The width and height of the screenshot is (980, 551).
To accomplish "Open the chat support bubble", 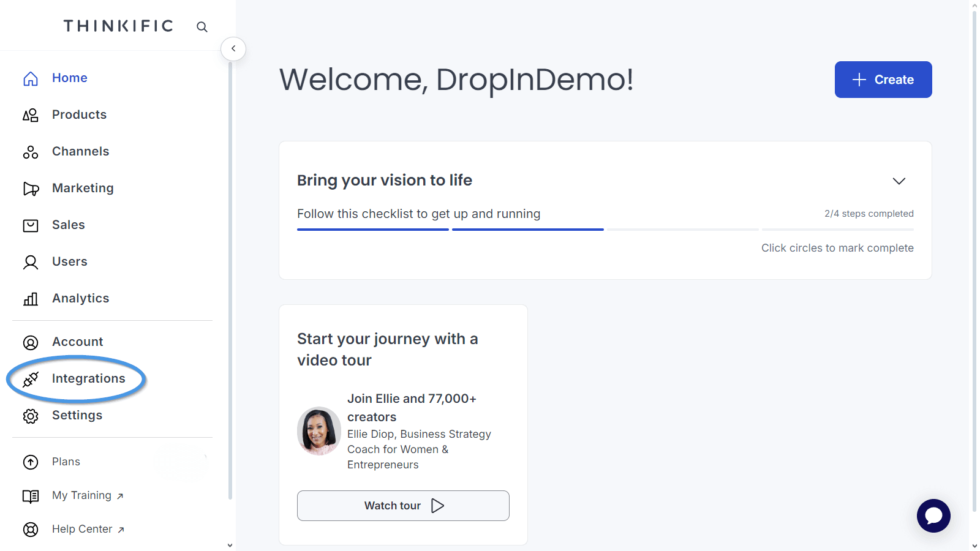I will pos(933,515).
